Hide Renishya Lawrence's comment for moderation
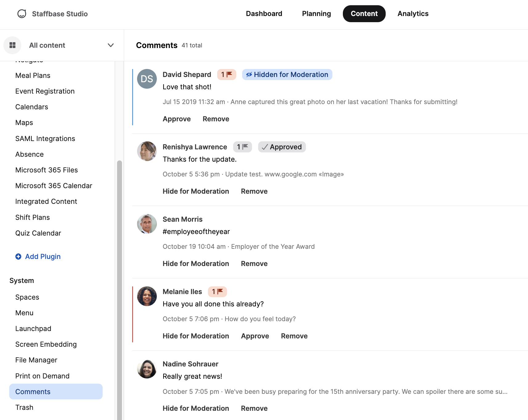 tap(196, 191)
